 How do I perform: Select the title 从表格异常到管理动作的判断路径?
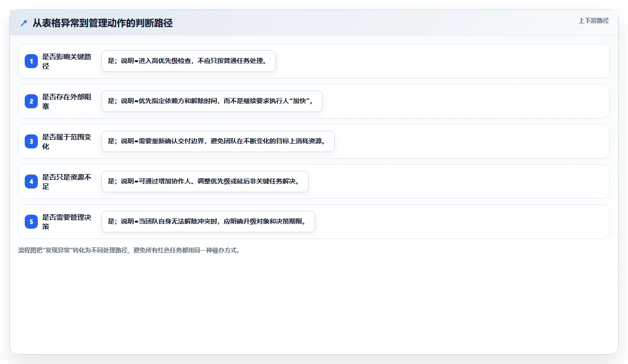(103, 23)
